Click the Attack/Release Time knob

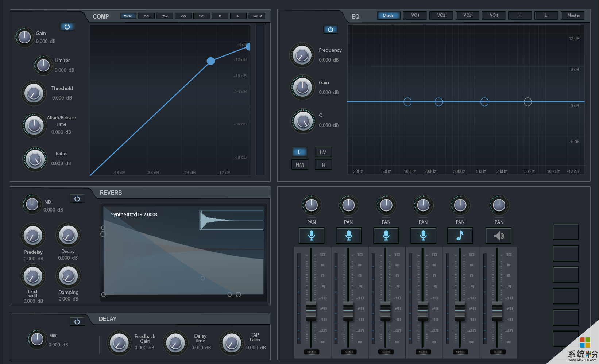pos(34,125)
